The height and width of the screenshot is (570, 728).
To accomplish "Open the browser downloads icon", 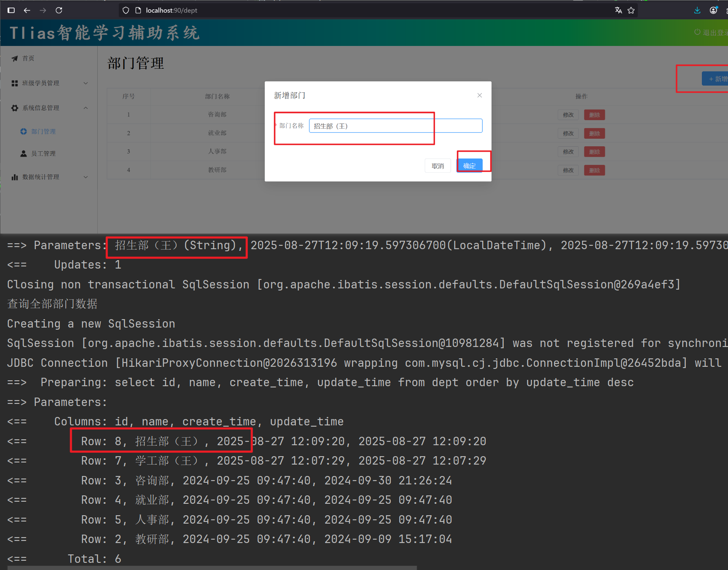I will click(697, 11).
